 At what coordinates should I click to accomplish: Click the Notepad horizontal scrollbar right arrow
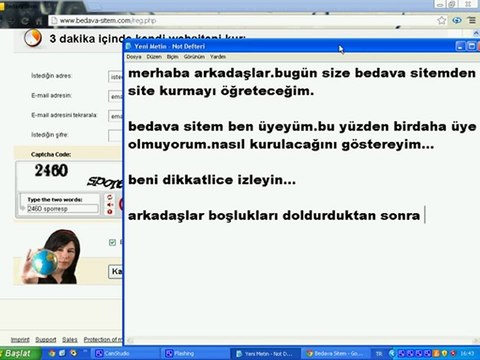tap(476, 340)
